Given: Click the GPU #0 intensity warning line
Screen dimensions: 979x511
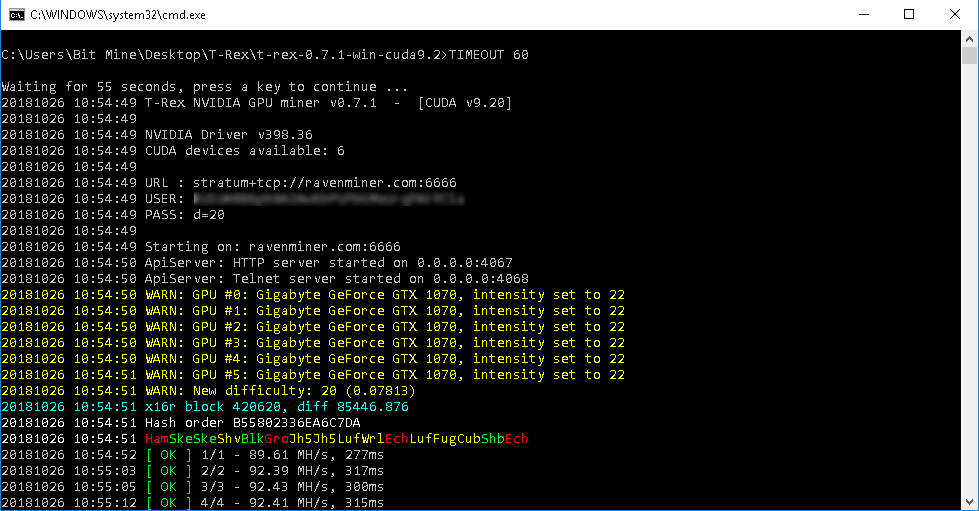Looking at the screenshot, I should 385,295.
